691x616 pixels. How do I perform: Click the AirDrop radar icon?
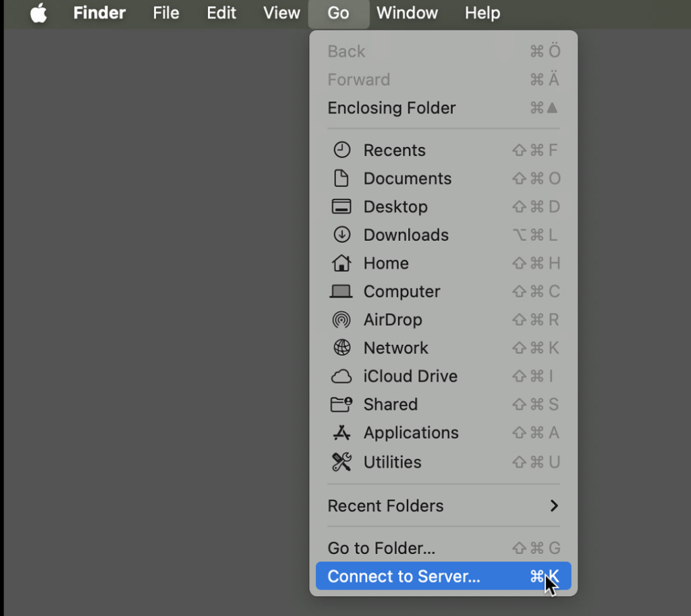[342, 320]
